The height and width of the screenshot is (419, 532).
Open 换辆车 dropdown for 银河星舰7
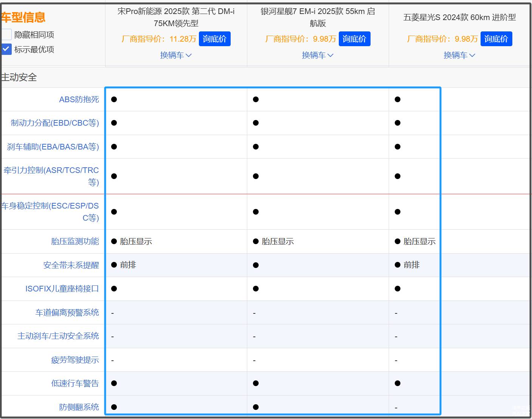(x=318, y=55)
